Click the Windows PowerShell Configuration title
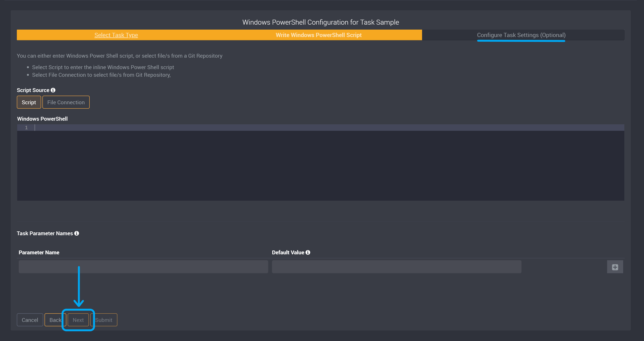This screenshot has width=644, height=341. tap(321, 22)
